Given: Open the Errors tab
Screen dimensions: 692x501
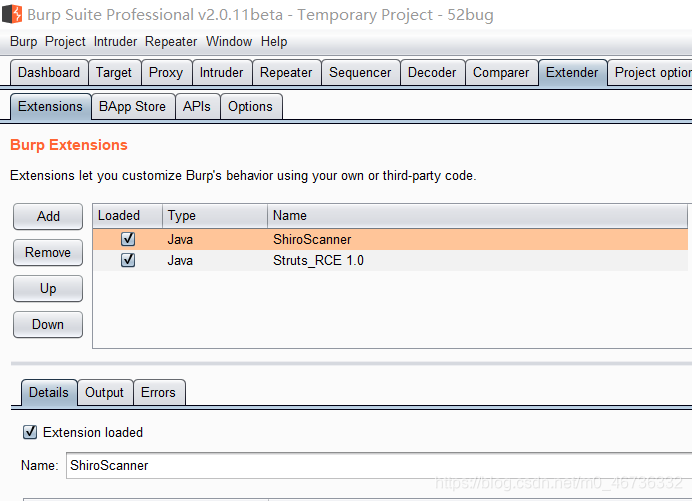Looking at the screenshot, I should pyautogui.click(x=158, y=392).
